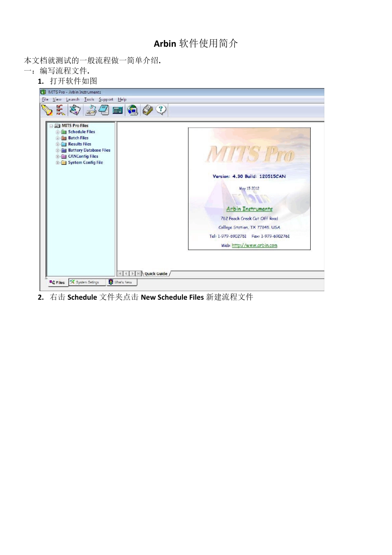Select the Batch Files tree label
This screenshot has width=392, height=555.
coord(78,138)
